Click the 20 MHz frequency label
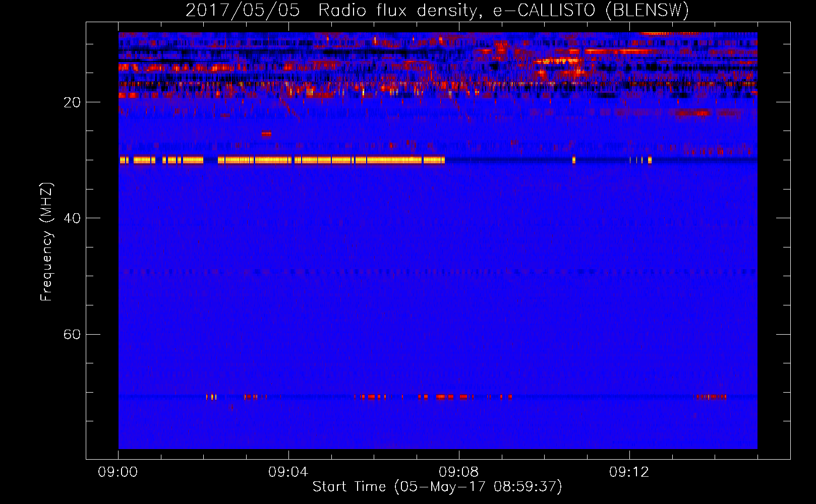Image resolution: width=816 pixels, height=504 pixels. (72, 102)
